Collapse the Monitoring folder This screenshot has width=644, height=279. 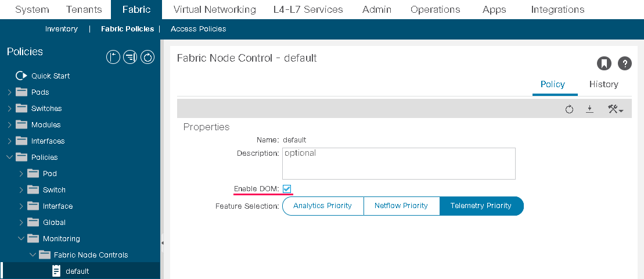pos(21,239)
